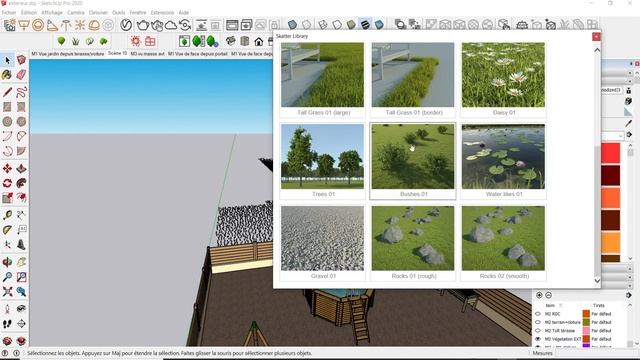The height and width of the screenshot is (360, 640).
Task: Activate the Push/Pull tool
Action: 21,168
